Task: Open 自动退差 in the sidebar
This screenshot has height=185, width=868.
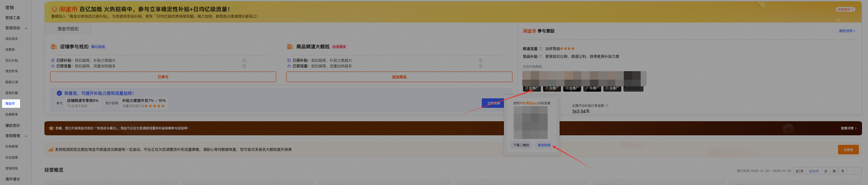Action: click(x=12, y=158)
